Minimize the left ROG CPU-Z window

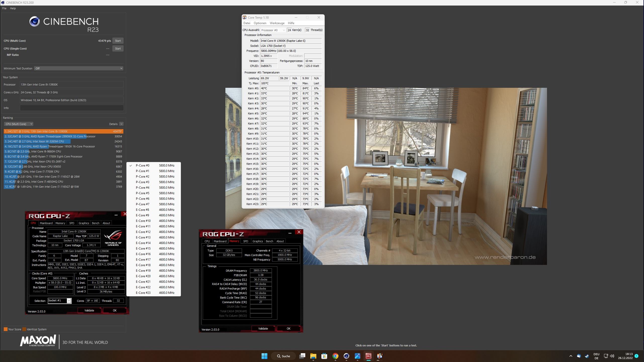pyautogui.click(x=116, y=215)
